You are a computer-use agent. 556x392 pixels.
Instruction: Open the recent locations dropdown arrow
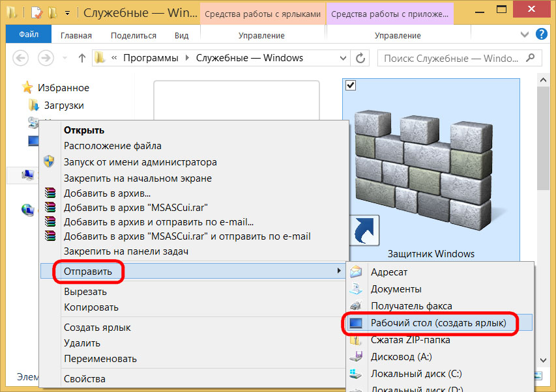[65, 58]
